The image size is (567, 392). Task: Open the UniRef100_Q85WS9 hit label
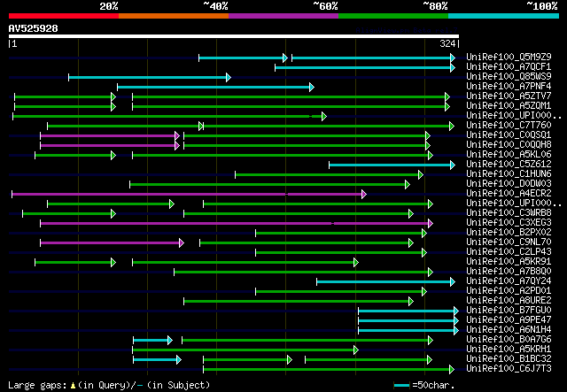pyautogui.click(x=509, y=77)
